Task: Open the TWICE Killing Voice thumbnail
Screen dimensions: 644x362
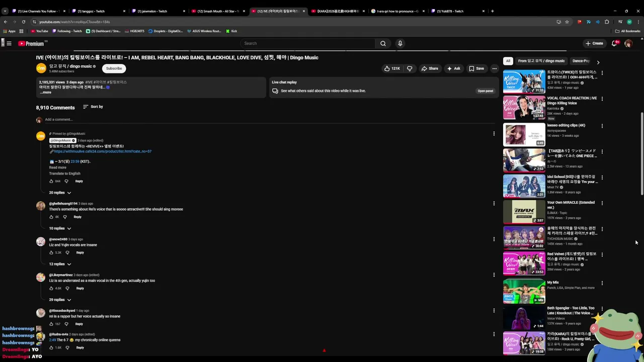Action: [x=524, y=81]
